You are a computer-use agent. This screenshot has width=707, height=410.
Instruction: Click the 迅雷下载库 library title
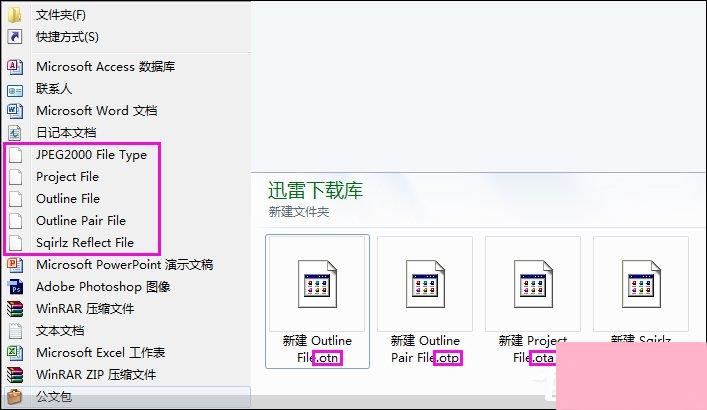point(315,190)
